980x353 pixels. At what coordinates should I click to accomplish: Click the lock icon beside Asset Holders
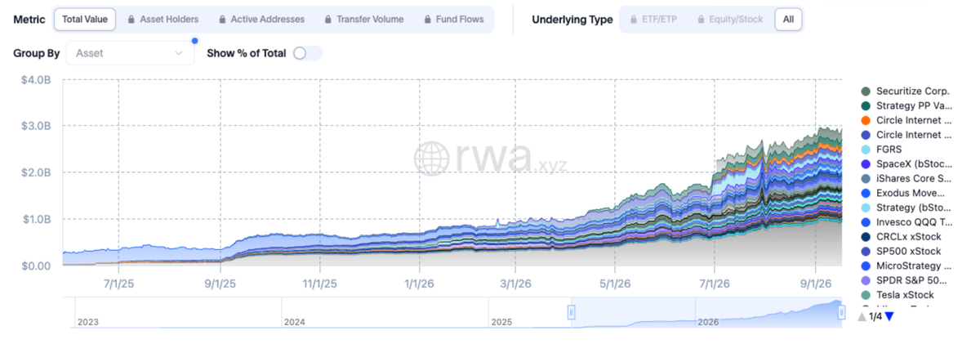pyautogui.click(x=131, y=19)
